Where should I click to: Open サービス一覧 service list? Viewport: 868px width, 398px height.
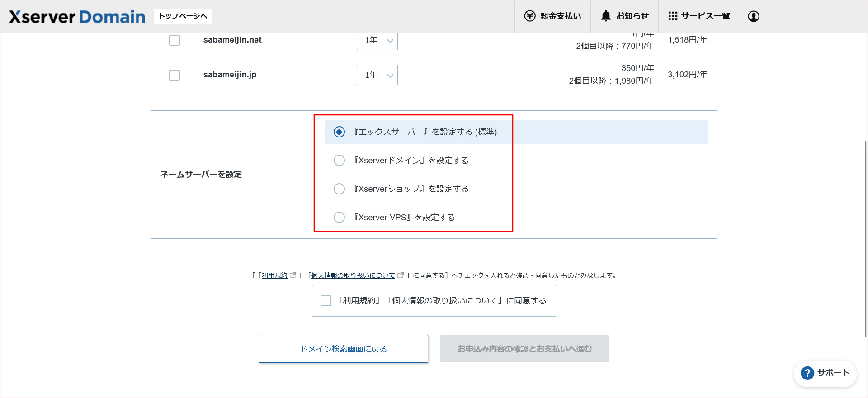(699, 16)
